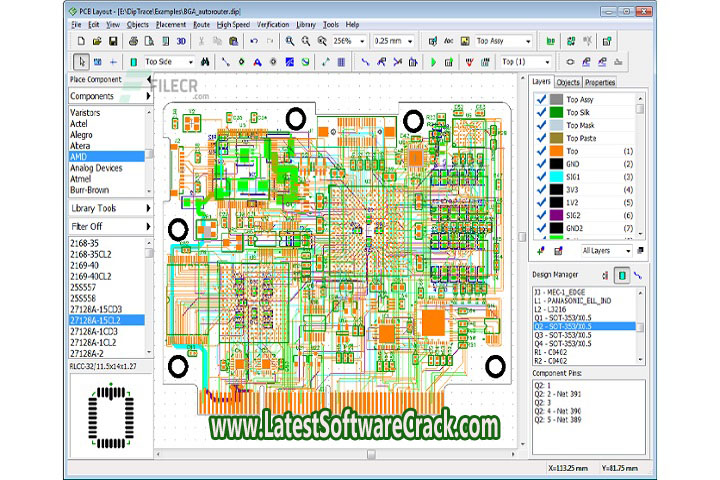Open the 3D preview tool
Viewport: 720px width, 480px height.
pos(181,41)
